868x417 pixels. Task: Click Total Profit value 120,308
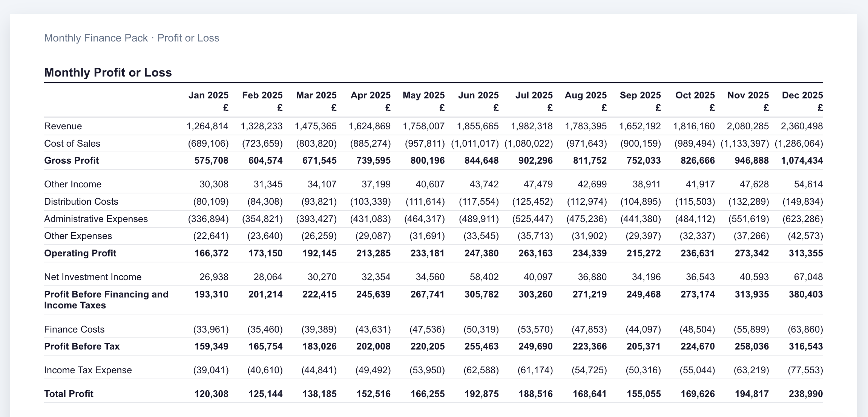click(x=211, y=394)
